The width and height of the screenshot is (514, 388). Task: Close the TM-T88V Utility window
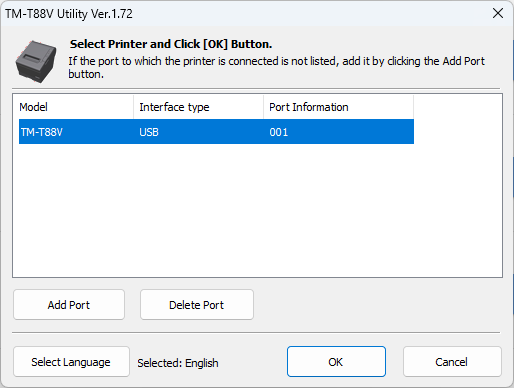498,14
